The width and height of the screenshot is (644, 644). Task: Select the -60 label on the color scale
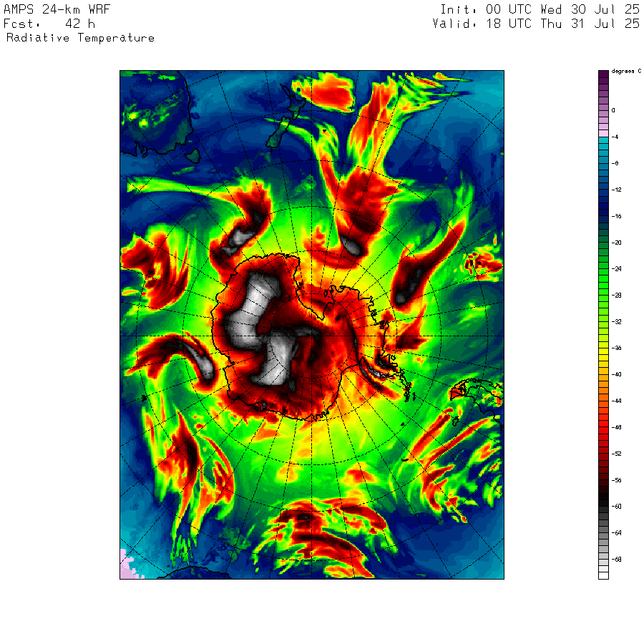pyautogui.click(x=617, y=507)
